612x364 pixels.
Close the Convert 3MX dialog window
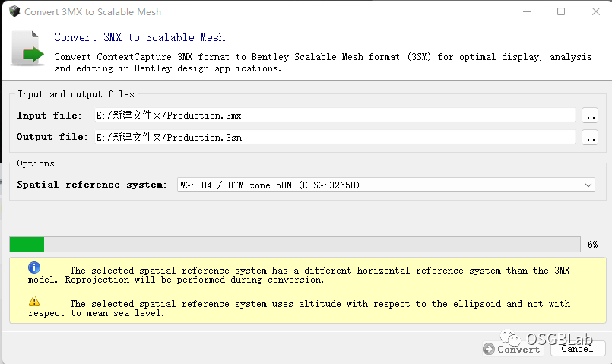point(595,12)
